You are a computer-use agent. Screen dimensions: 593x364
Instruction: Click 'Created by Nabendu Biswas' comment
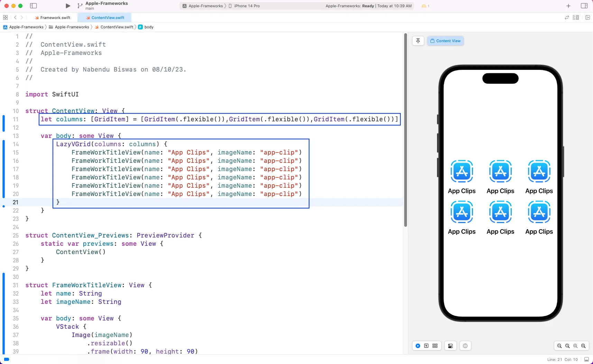point(106,69)
